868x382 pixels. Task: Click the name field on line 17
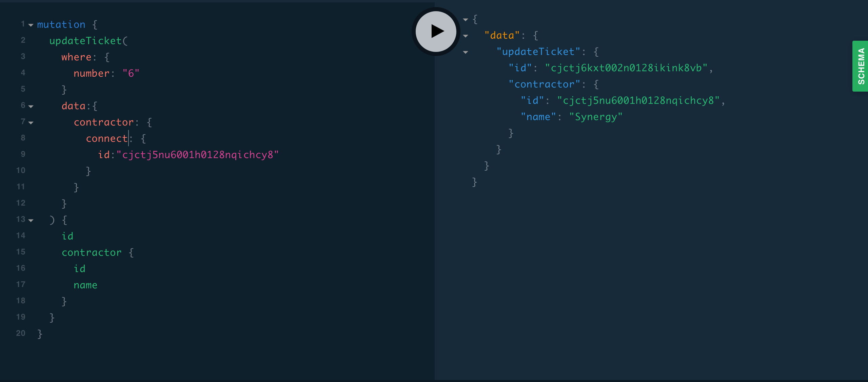(85, 285)
